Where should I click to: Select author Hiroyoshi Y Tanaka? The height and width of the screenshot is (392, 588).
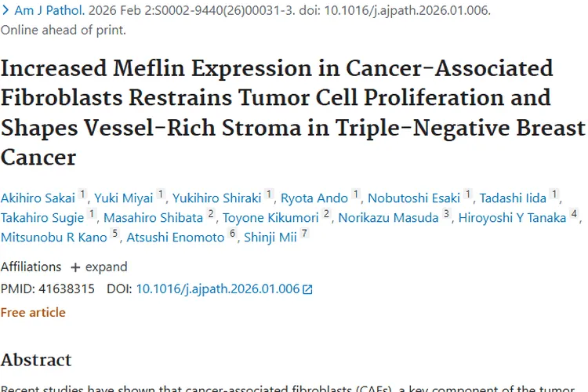coord(511,218)
